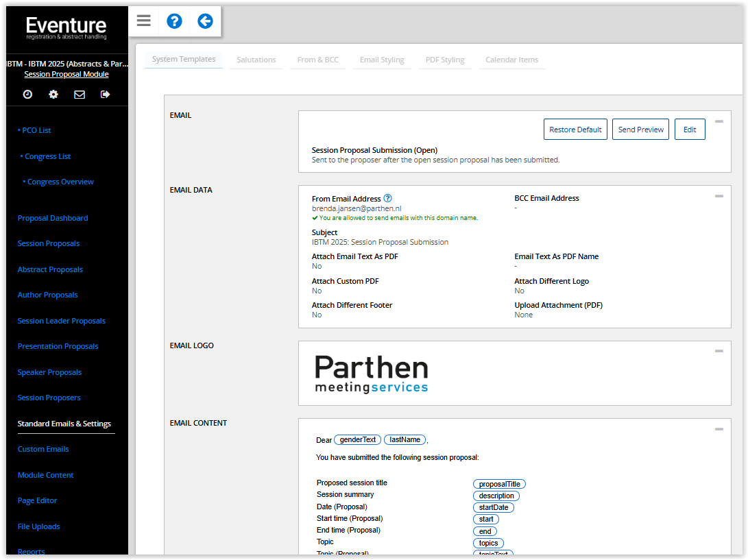Click the envelope icon in the sidebar
The width and height of the screenshot is (748, 560).
[x=80, y=95]
